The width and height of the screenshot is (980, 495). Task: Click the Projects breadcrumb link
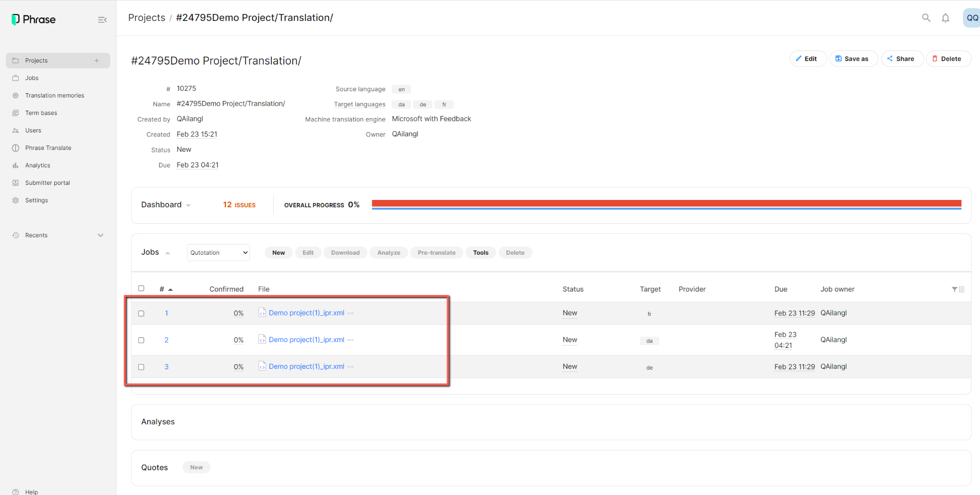point(147,17)
